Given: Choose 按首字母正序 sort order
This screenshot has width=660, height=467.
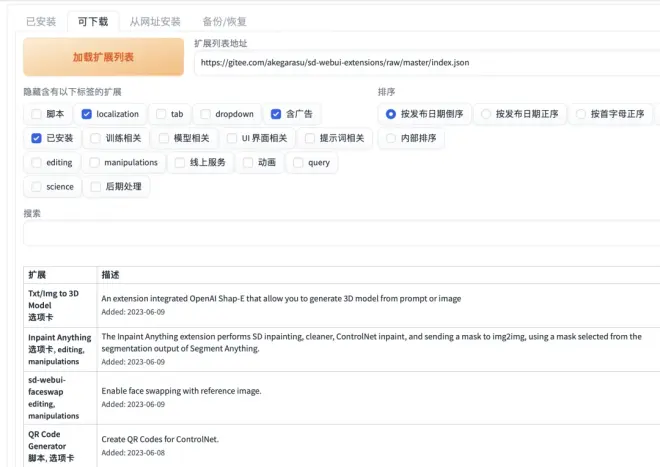Looking at the screenshot, I should (582, 114).
